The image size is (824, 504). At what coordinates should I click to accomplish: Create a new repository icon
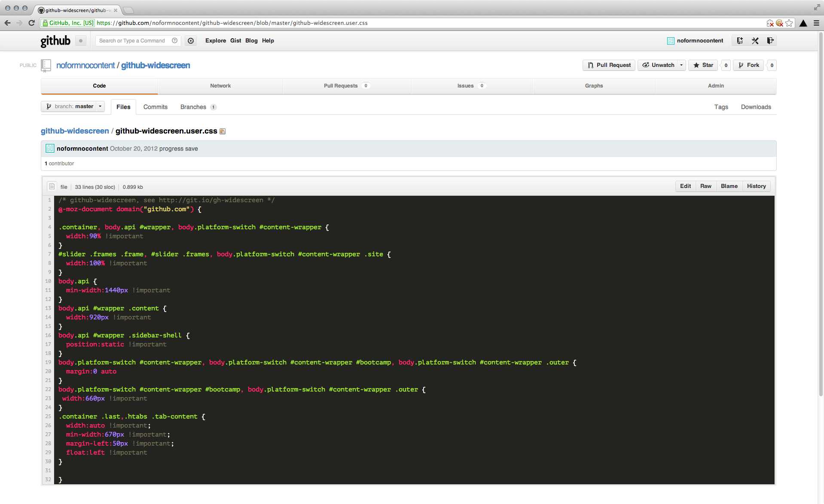pyautogui.click(x=740, y=41)
